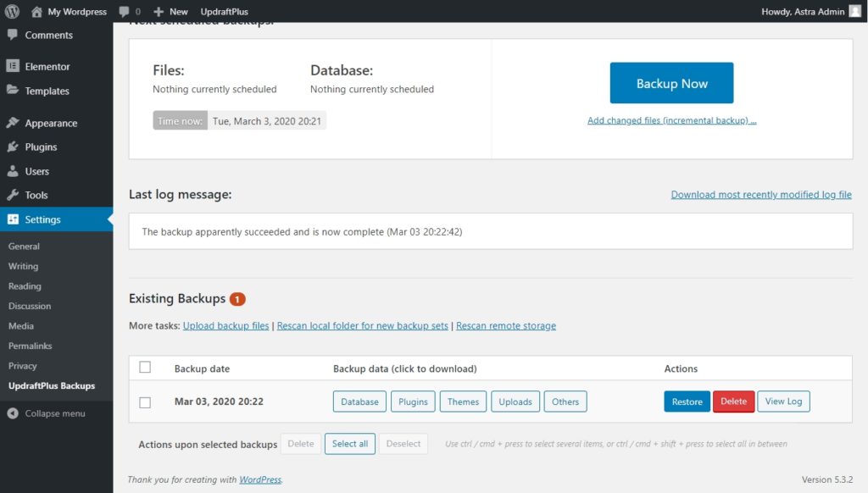Open Tools menu item
Image resolution: width=868 pixels, height=493 pixels.
coord(36,195)
